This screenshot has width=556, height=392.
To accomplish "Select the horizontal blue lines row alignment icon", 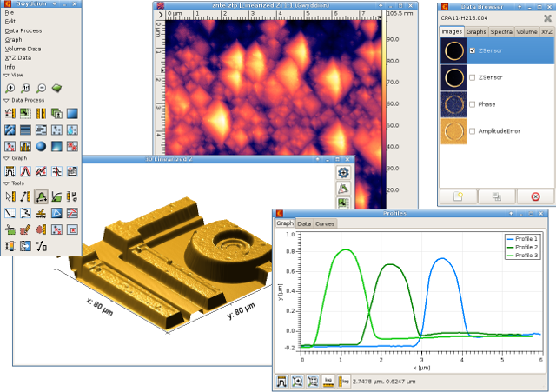I will 25,130.
